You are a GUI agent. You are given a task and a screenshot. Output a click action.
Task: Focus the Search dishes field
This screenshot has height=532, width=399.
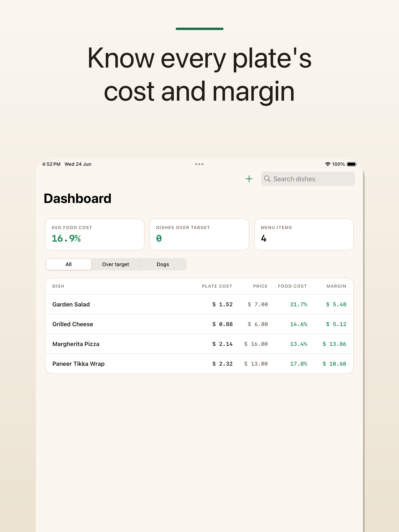point(308,179)
